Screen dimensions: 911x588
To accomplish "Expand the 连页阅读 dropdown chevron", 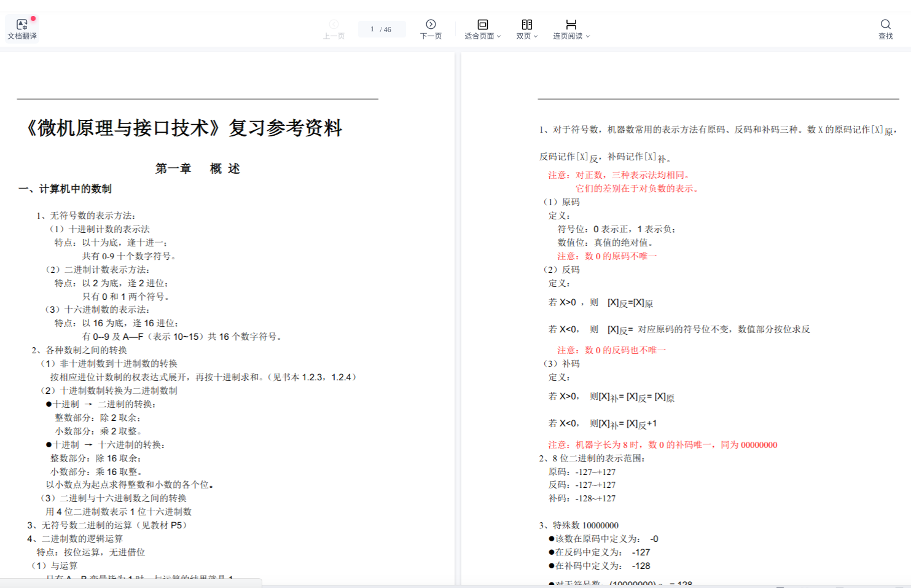I will (x=588, y=36).
